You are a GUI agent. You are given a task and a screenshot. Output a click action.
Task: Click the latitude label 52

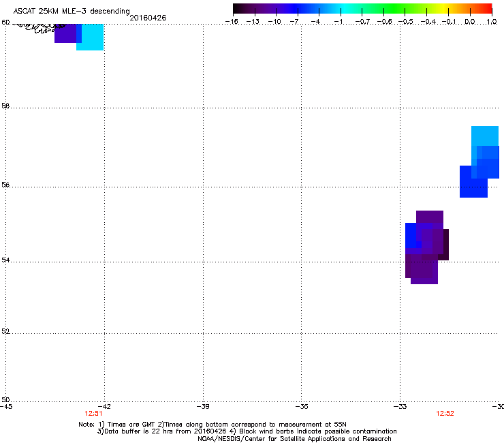[x=5, y=331]
